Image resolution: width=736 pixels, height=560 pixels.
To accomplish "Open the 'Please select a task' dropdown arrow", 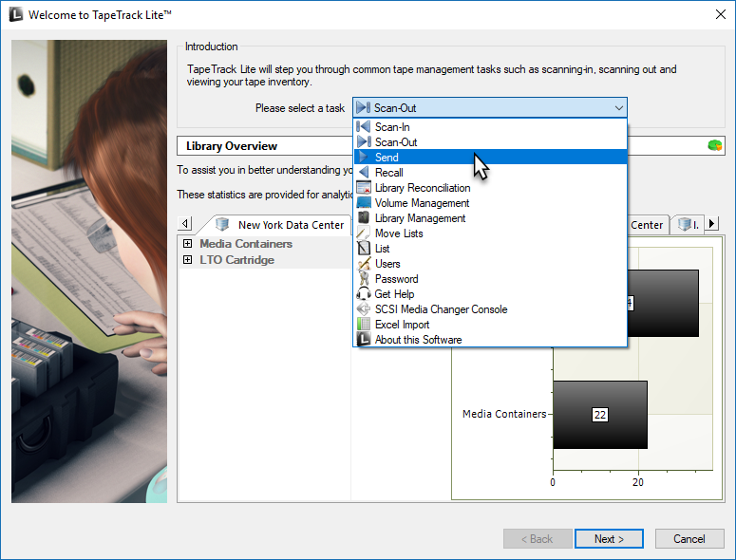I will click(x=618, y=108).
